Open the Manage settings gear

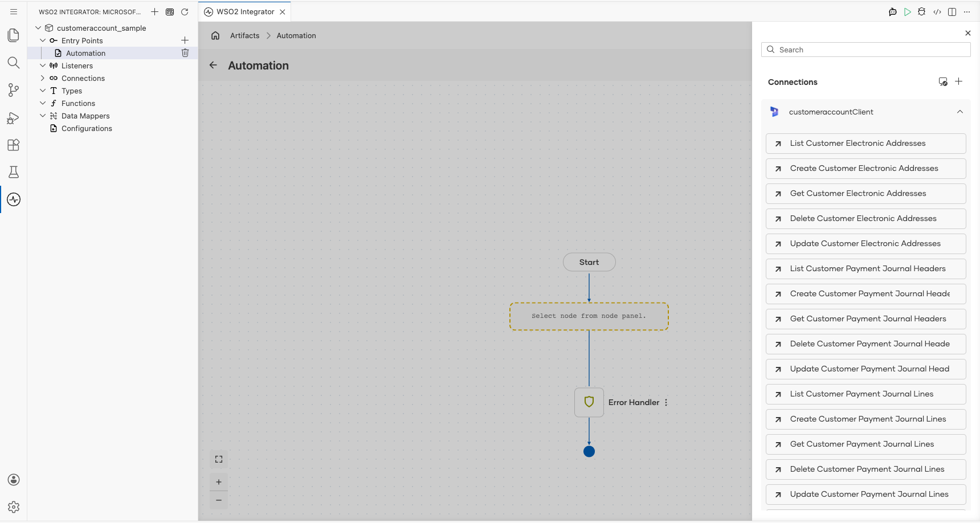(14, 507)
